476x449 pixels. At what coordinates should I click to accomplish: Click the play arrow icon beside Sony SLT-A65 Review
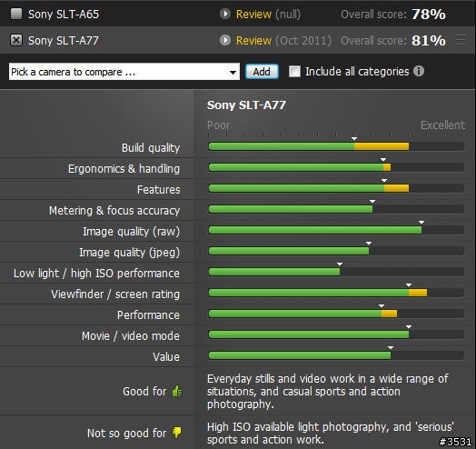pos(225,14)
